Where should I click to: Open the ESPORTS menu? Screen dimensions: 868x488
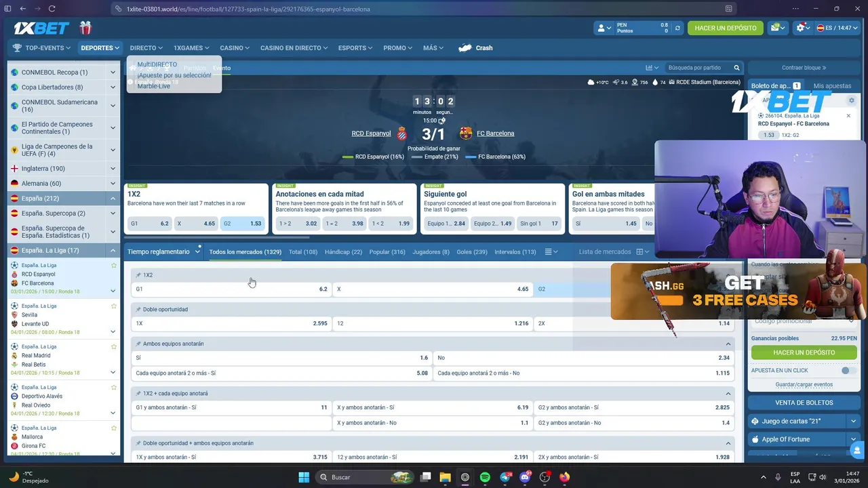pyautogui.click(x=355, y=48)
